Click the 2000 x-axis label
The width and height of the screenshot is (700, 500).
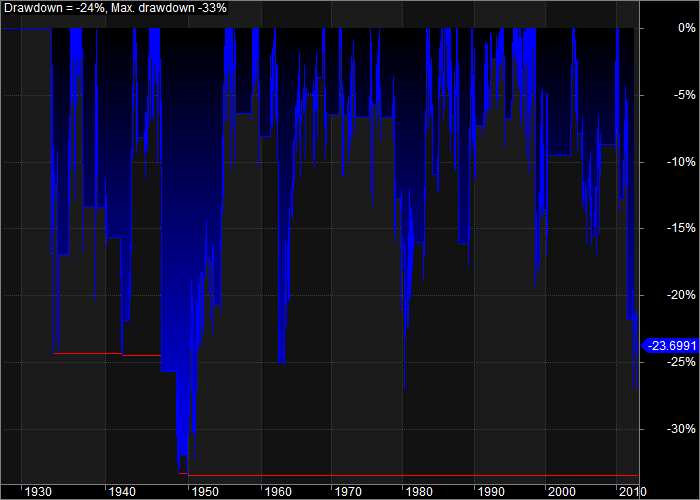click(x=562, y=492)
